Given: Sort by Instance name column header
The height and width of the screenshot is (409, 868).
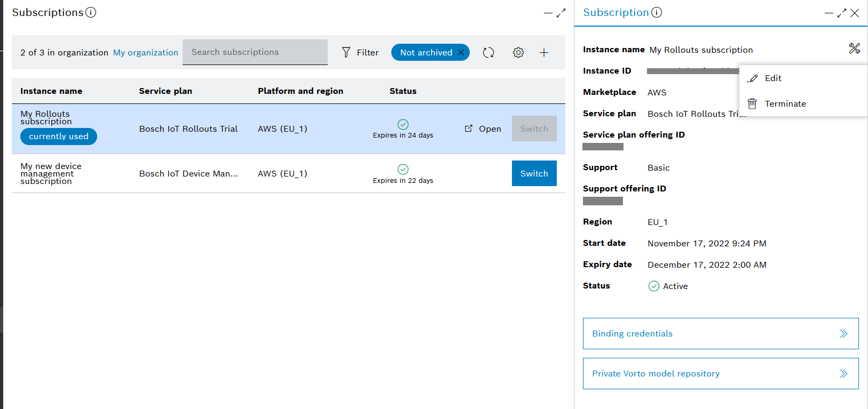Looking at the screenshot, I should (x=51, y=91).
